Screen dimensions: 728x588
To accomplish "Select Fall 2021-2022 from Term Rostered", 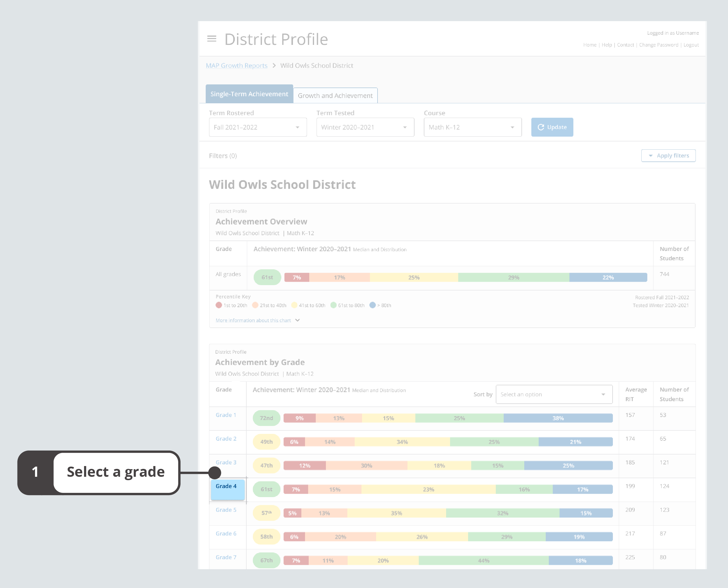I will (x=257, y=126).
